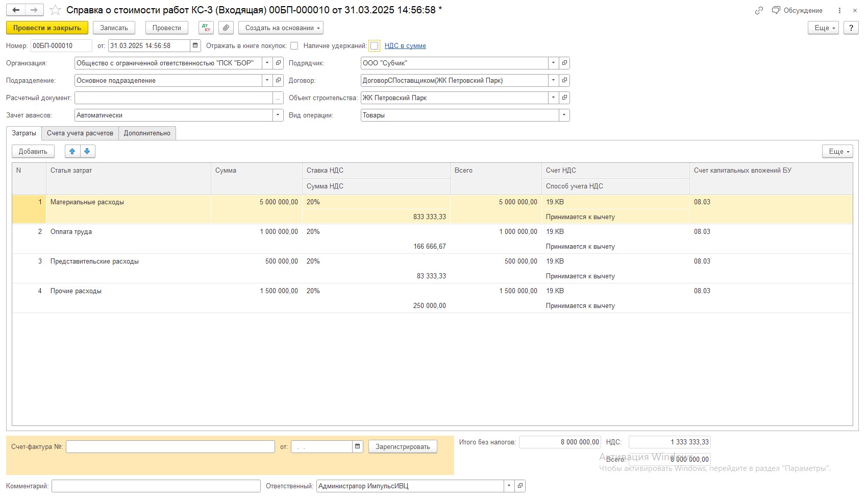This screenshot has height=498, width=868.
Task: Open the НДС в сумме link
Action: (405, 46)
